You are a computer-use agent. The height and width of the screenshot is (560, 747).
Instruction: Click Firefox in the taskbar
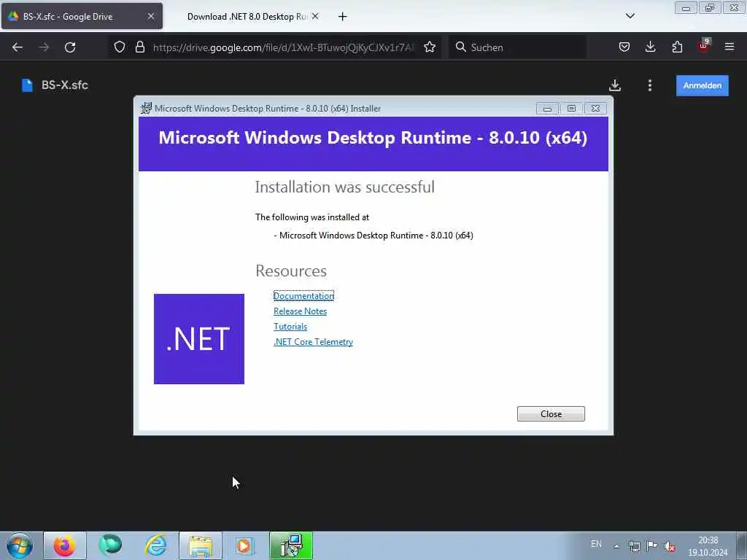[x=65, y=545]
